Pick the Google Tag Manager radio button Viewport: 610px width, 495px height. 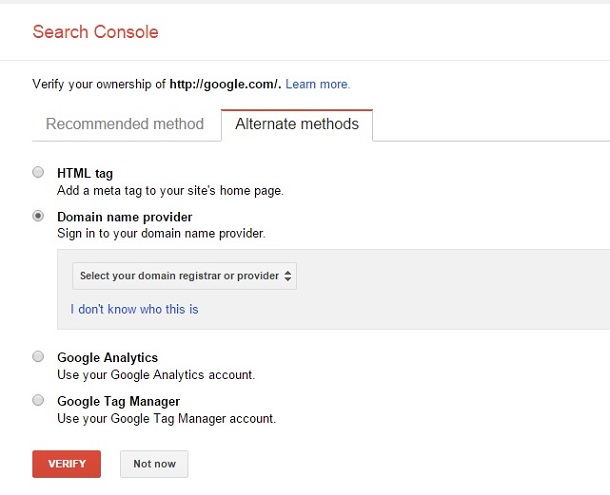click(38, 400)
